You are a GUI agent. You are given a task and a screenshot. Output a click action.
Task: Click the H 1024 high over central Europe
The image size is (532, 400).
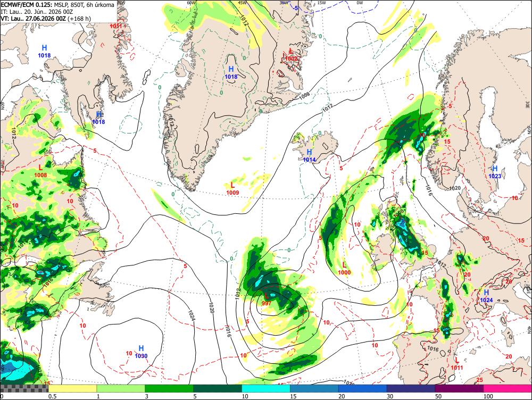[486, 296]
